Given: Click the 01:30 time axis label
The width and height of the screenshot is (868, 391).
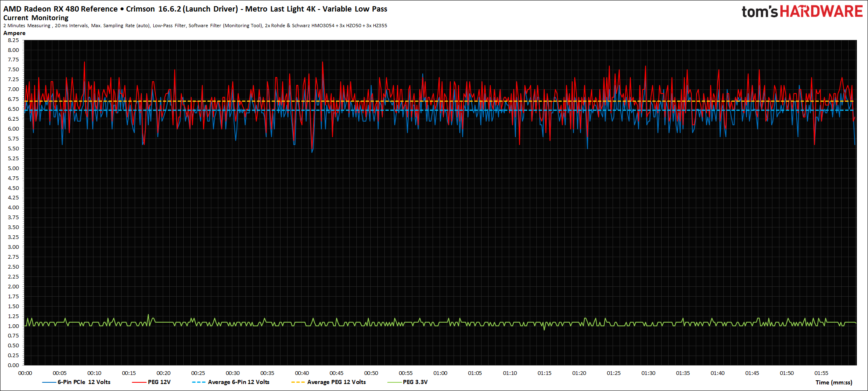Looking at the screenshot, I should (x=648, y=373).
